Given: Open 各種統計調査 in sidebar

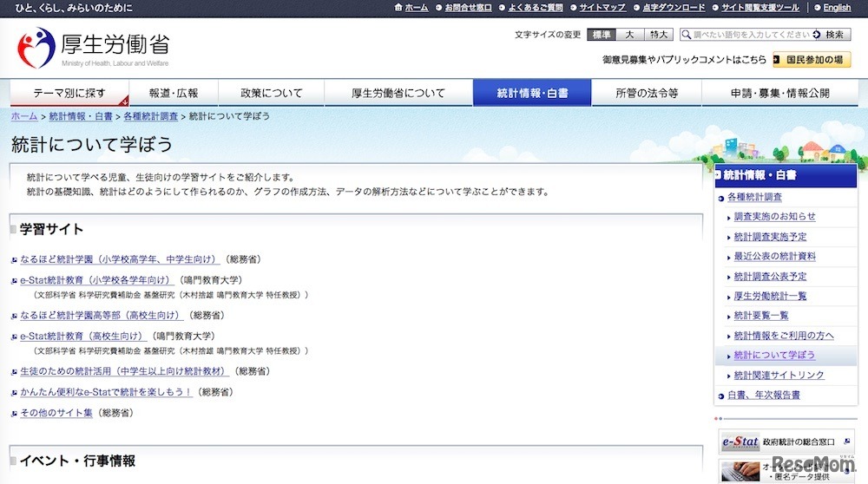Looking at the screenshot, I should [754, 197].
